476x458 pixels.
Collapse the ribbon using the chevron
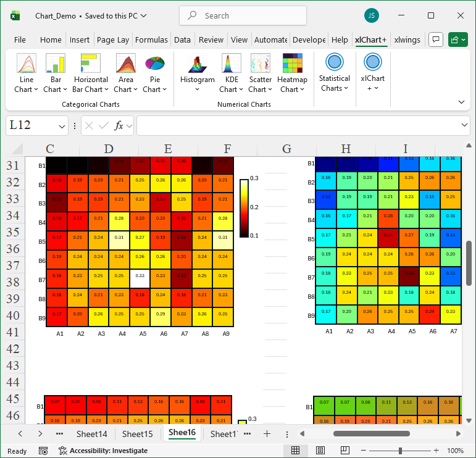tap(461, 102)
